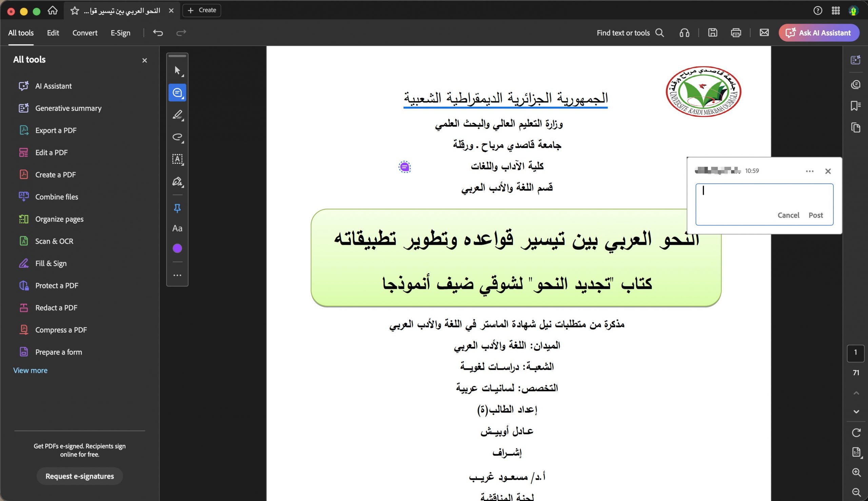Open the apps grid icon

tap(836, 10)
